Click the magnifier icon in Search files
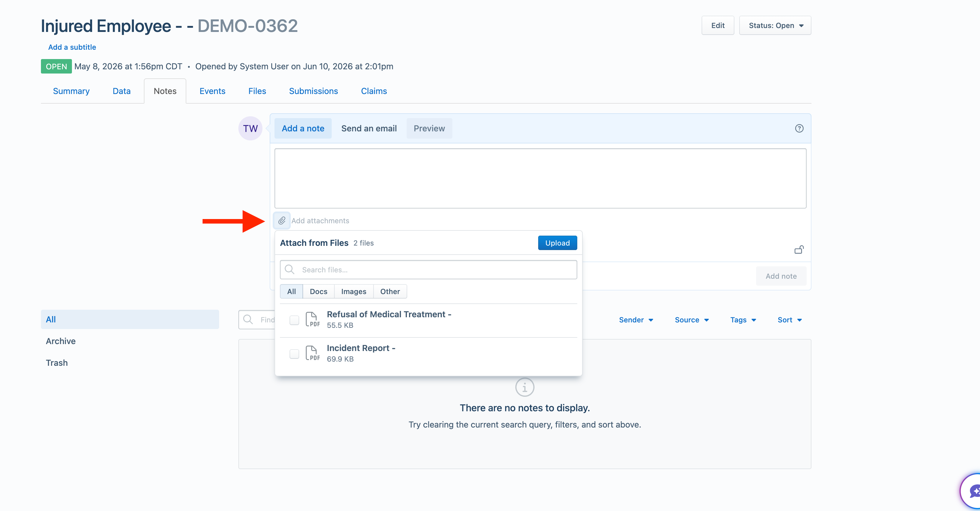980x511 pixels. pyautogui.click(x=290, y=269)
